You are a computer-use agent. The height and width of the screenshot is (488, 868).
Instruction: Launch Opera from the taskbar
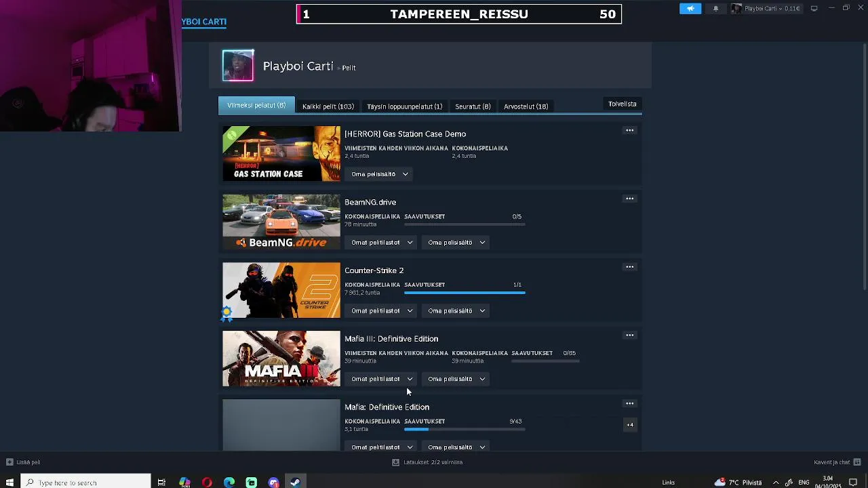click(207, 483)
